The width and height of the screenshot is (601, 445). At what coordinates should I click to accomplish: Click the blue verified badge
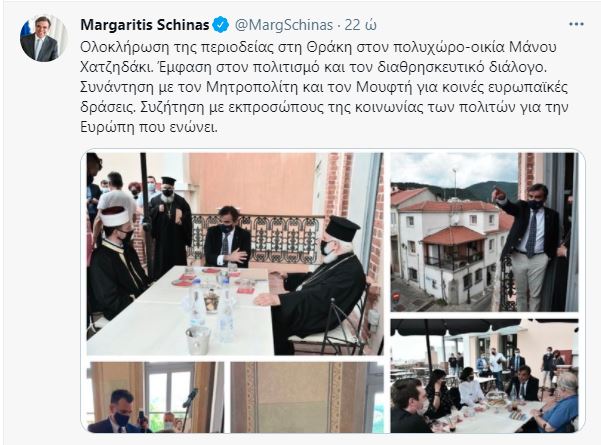[x=220, y=25]
